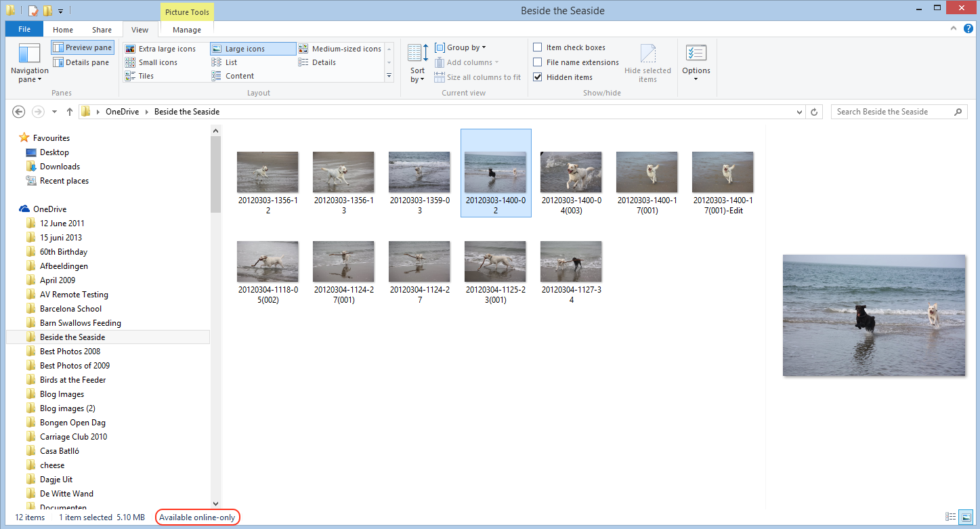980x529 pixels.
Task: Click the Up folder arrow
Action: (x=69, y=112)
